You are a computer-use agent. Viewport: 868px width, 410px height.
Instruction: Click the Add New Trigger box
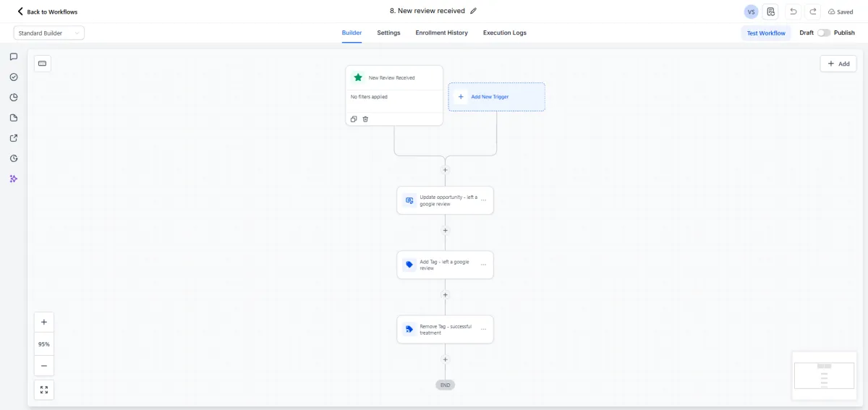point(496,97)
